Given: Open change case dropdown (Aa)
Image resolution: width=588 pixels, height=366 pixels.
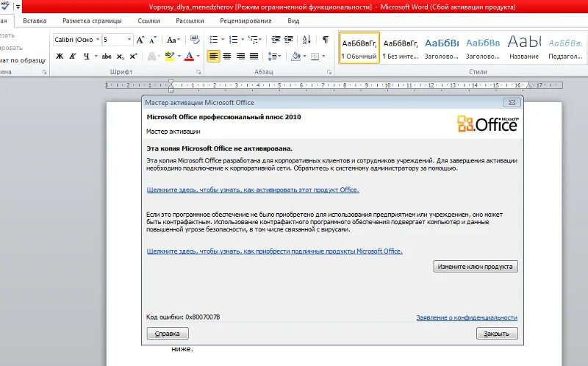Looking at the screenshot, I should [x=173, y=40].
